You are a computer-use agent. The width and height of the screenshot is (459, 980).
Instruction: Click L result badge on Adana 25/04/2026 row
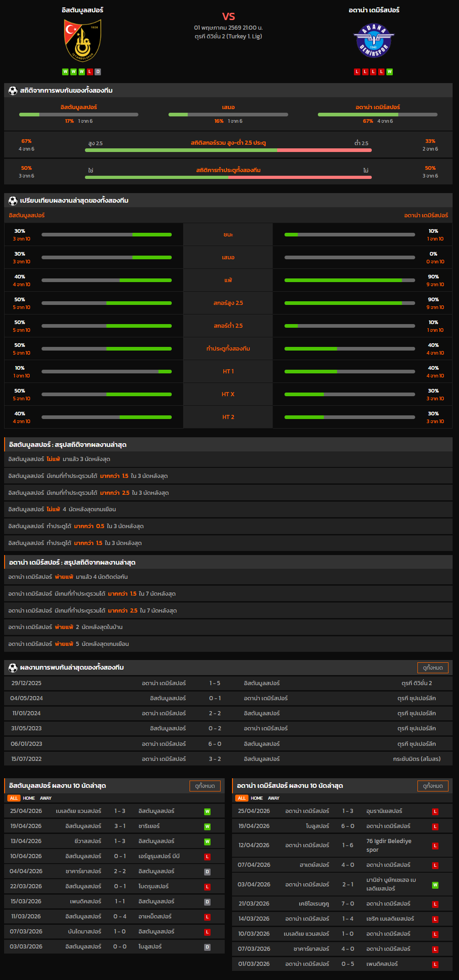(x=435, y=812)
